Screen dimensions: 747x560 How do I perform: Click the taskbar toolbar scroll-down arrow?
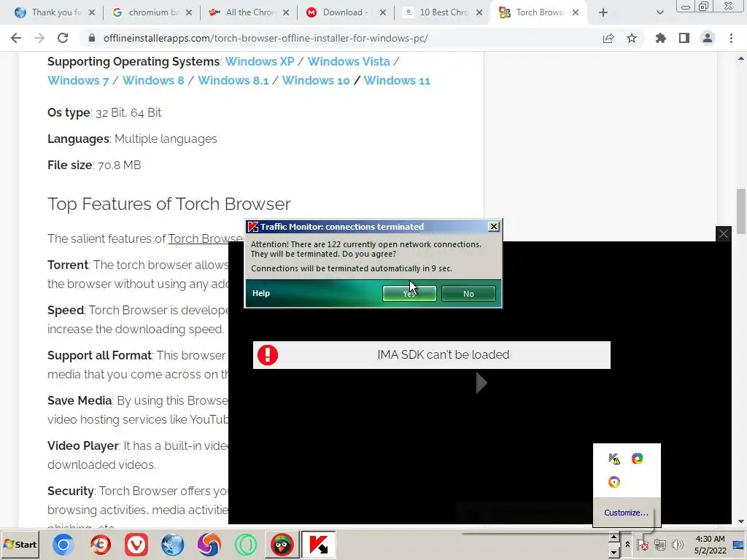614,552
